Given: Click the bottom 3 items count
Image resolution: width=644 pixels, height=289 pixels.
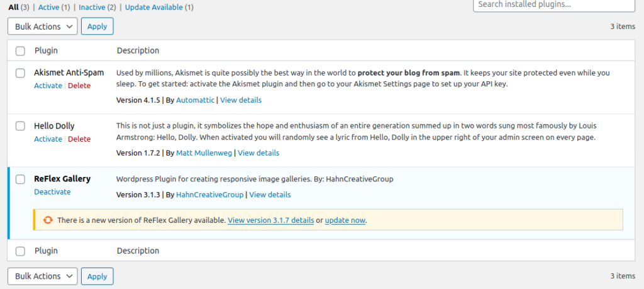Looking at the screenshot, I should pos(623,276).
